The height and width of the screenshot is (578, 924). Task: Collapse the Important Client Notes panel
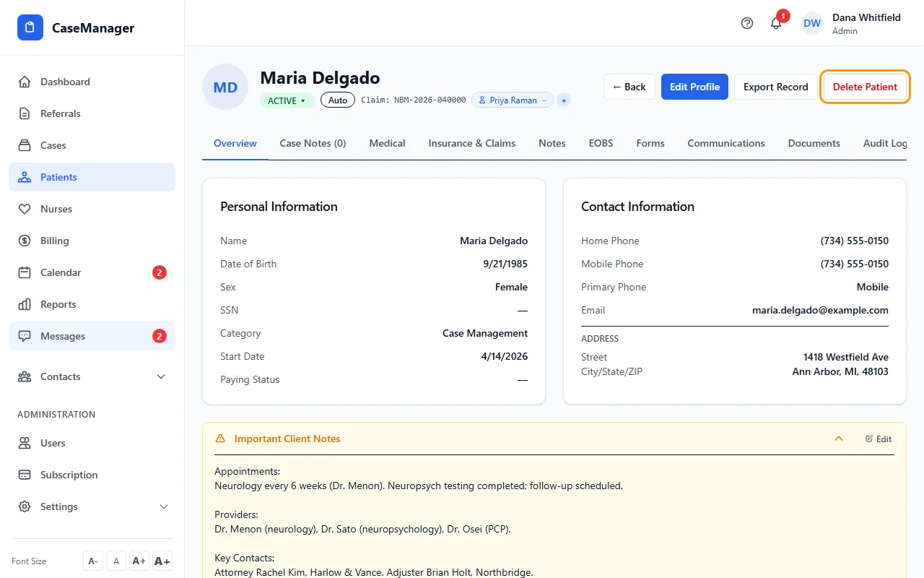pyautogui.click(x=839, y=439)
